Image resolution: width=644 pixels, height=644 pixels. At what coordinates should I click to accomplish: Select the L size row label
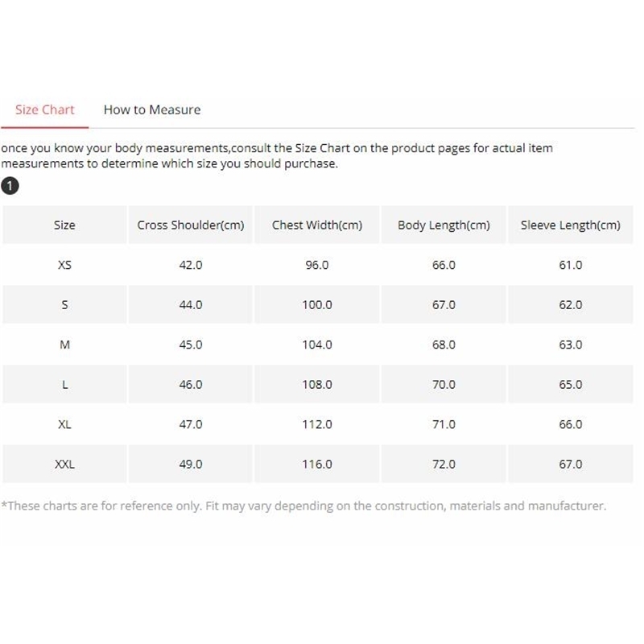tap(64, 385)
